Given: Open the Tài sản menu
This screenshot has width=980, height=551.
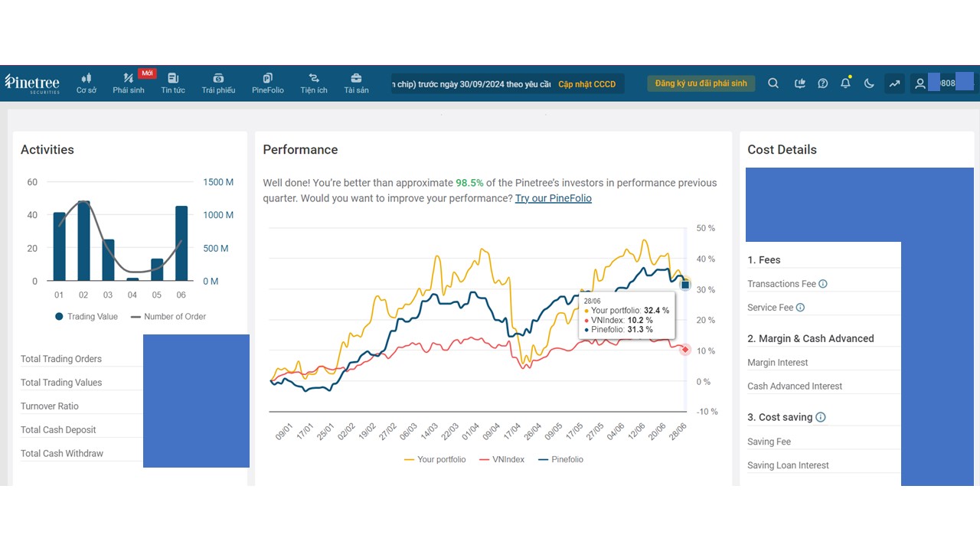Looking at the screenshot, I should 356,83.
